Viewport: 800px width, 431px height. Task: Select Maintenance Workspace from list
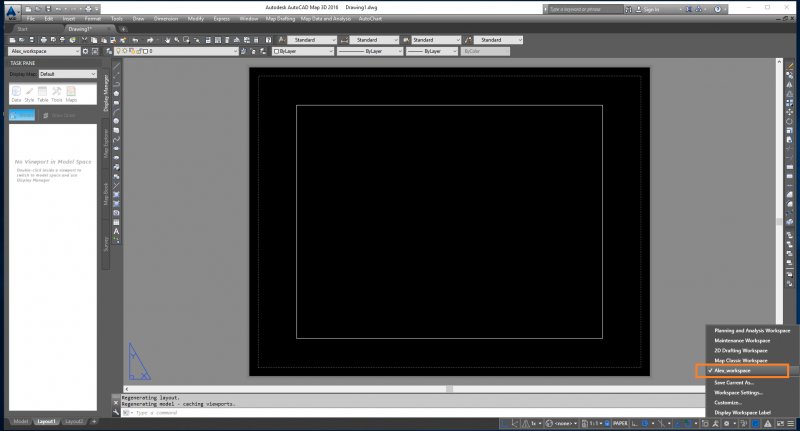(x=742, y=341)
